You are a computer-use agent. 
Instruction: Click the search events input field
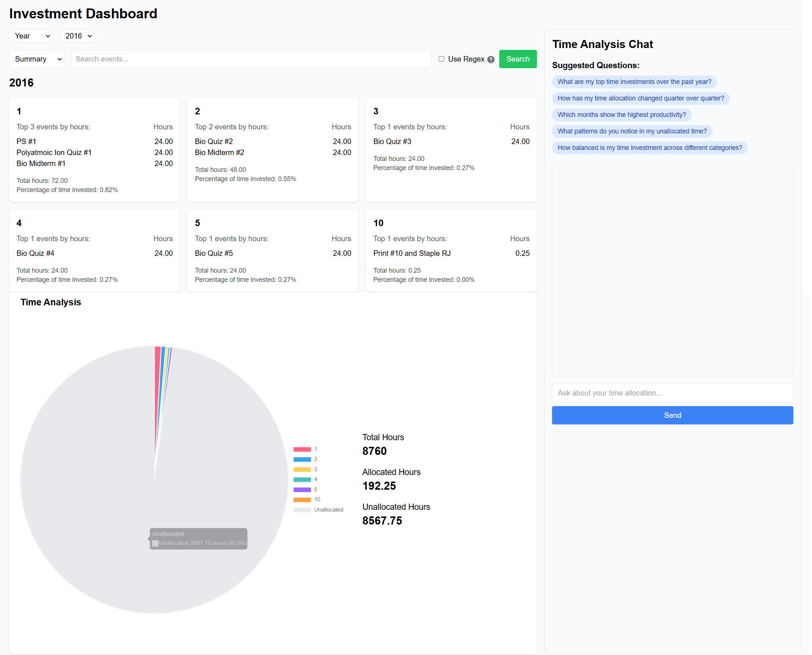[251, 59]
